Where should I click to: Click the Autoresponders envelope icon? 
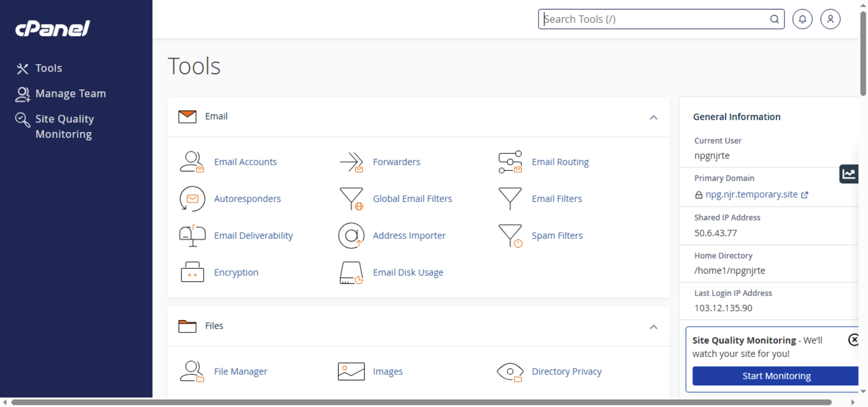(192, 199)
